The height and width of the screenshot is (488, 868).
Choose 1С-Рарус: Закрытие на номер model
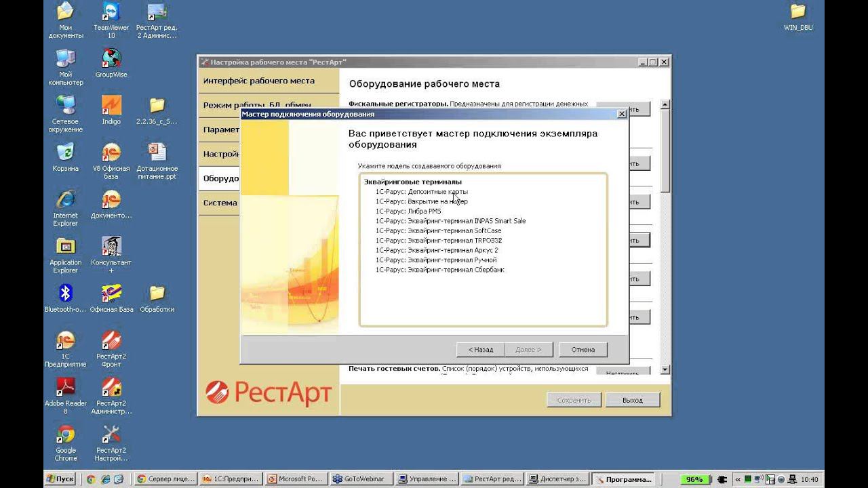point(421,201)
